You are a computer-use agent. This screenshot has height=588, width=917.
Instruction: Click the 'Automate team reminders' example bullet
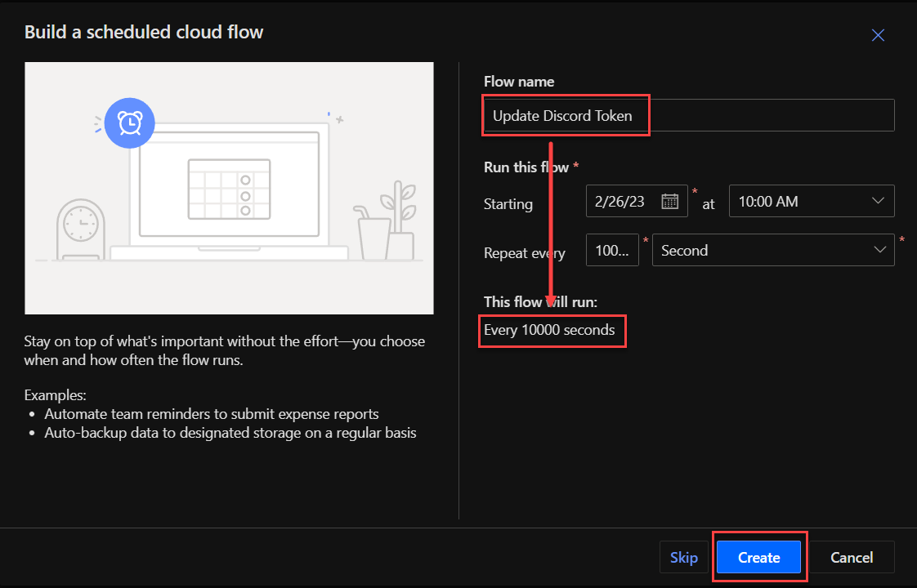tap(211, 414)
